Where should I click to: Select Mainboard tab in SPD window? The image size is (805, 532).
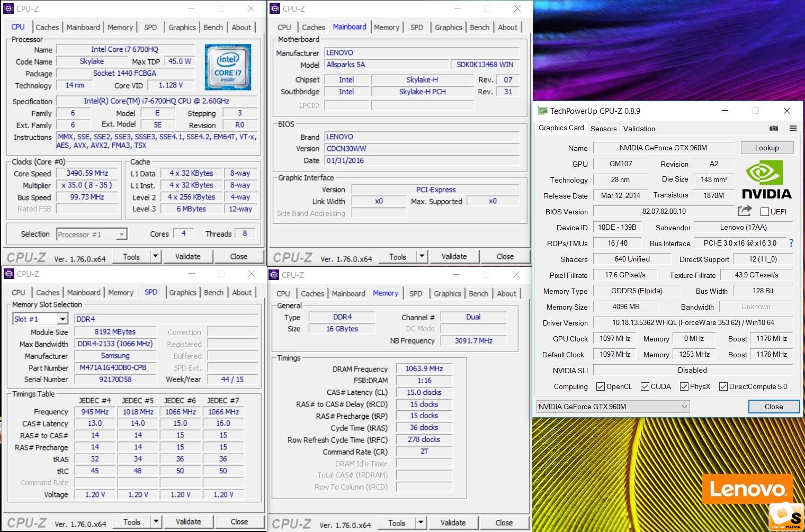click(x=84, y=292)
